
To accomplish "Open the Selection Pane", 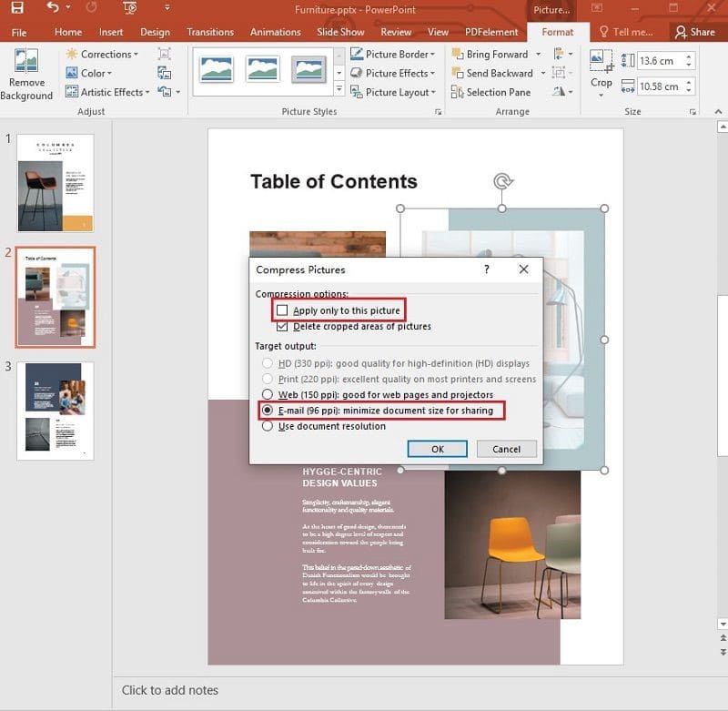I will (x=491, y=93).
